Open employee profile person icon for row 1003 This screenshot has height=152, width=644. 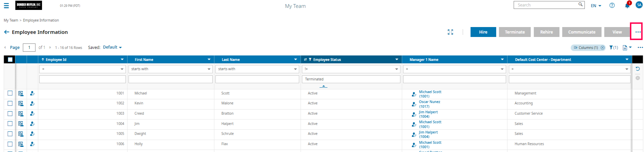tap(32, 114)
